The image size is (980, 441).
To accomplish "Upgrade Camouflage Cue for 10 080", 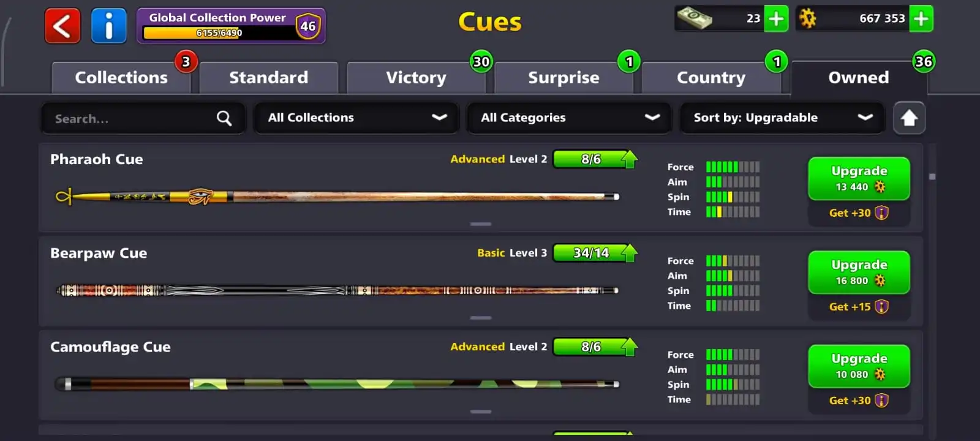I will [x=859, y=366].
